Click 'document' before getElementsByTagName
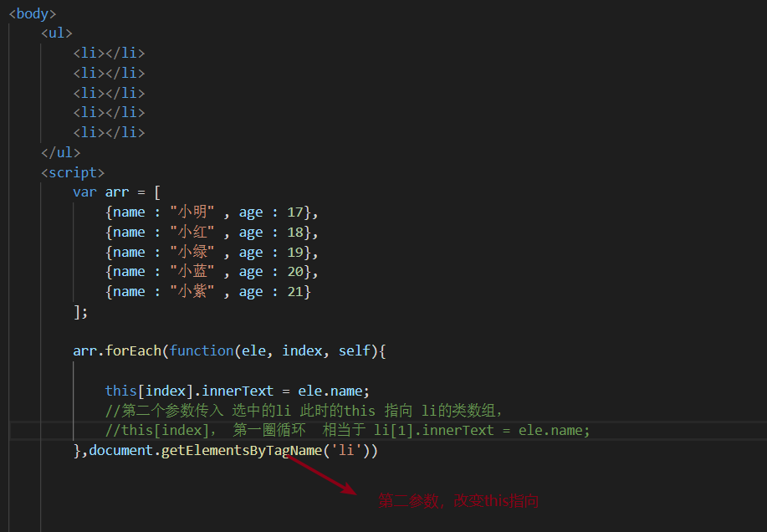The width and height of the screenshot is (767, 532). (120, 450)
